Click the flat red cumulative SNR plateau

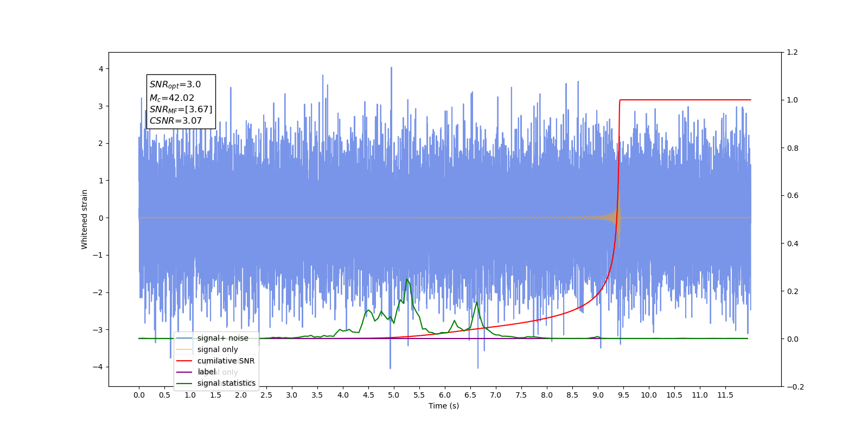tap(685, 100)
